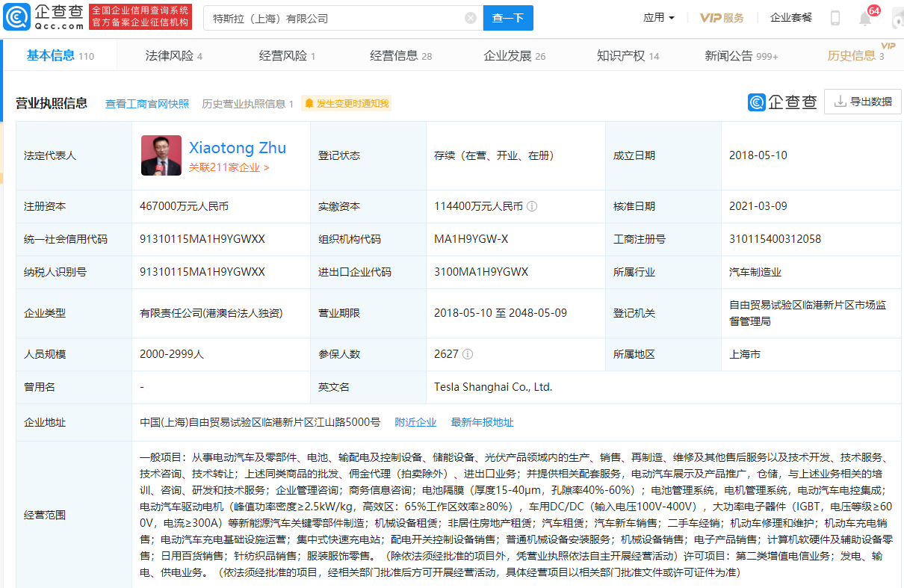Screen dimensions: 904x588
Task: Open the Xiaotong Zhu name link
Action: coord(238,148)
